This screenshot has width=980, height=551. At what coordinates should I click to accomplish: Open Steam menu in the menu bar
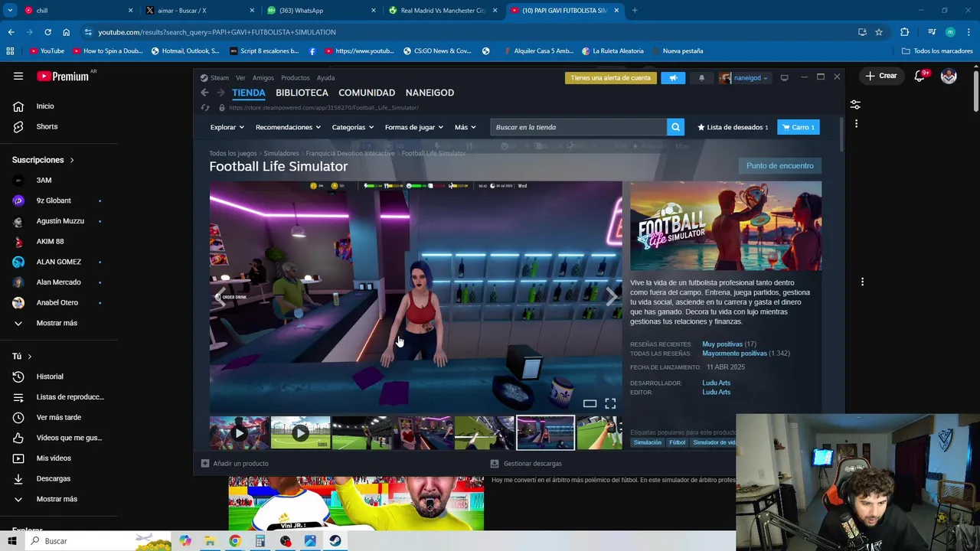(220, 78)
